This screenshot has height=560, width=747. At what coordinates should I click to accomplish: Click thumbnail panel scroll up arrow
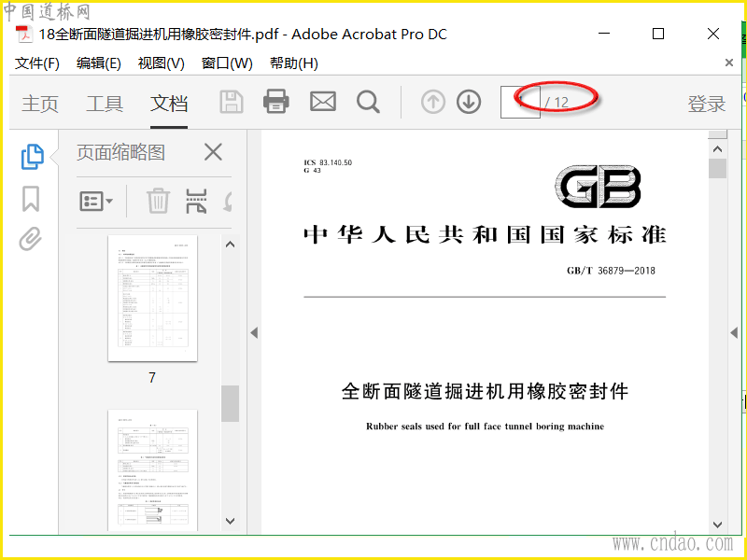(230, 245)
